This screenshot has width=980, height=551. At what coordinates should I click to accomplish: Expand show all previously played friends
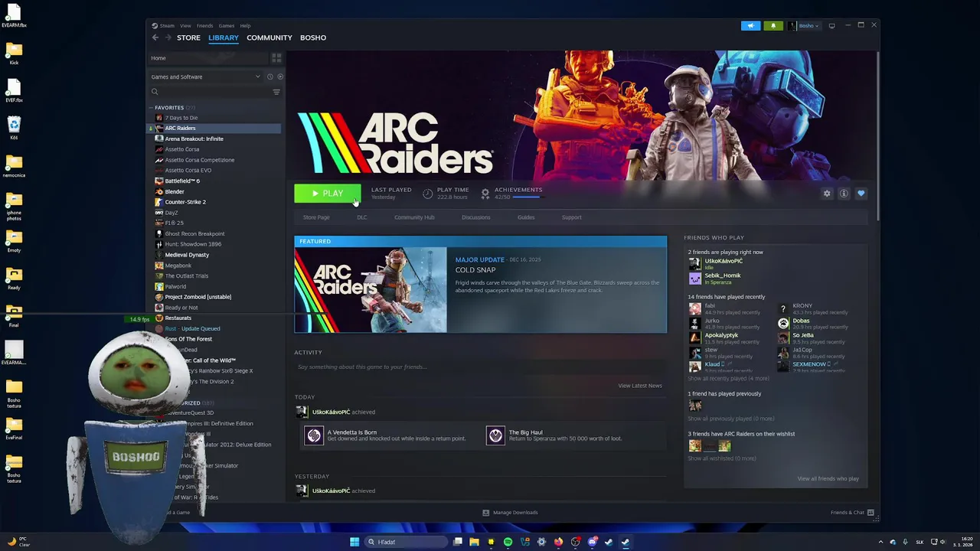[730, 419]
